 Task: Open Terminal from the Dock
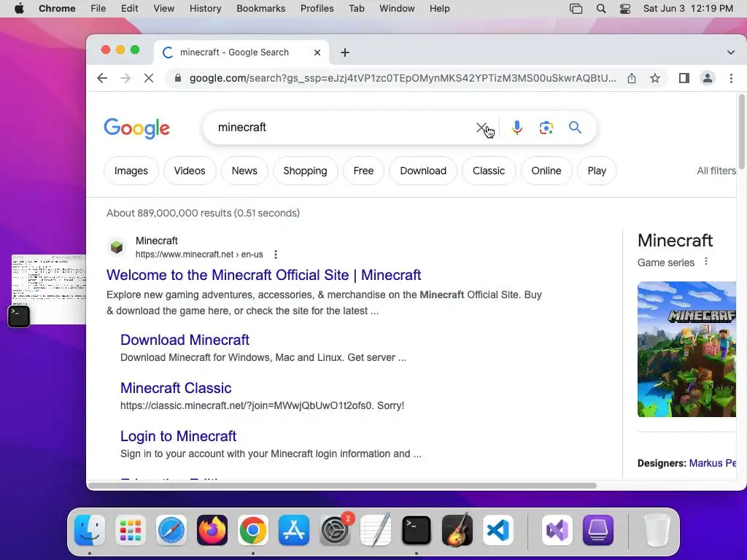(x=417, y=529)
